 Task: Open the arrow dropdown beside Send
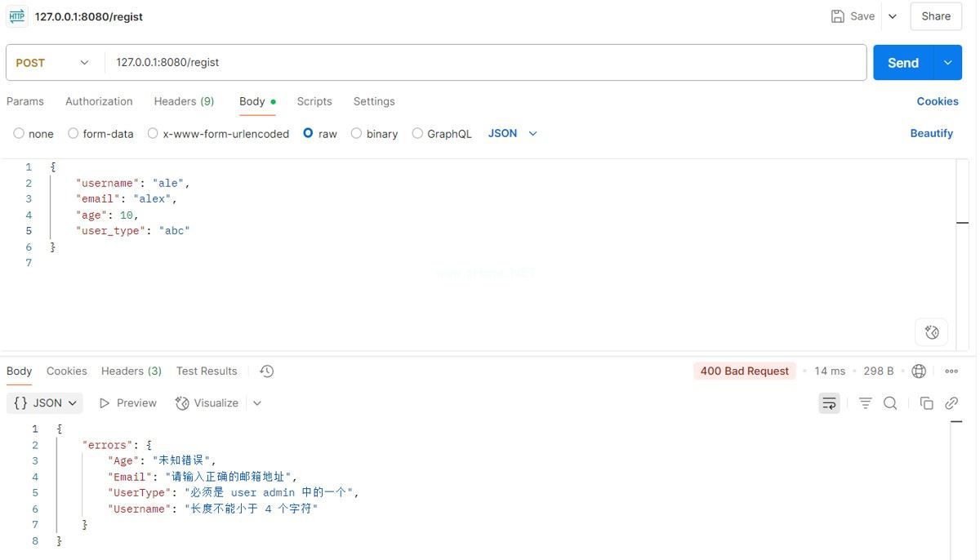(x=947, y=63)
